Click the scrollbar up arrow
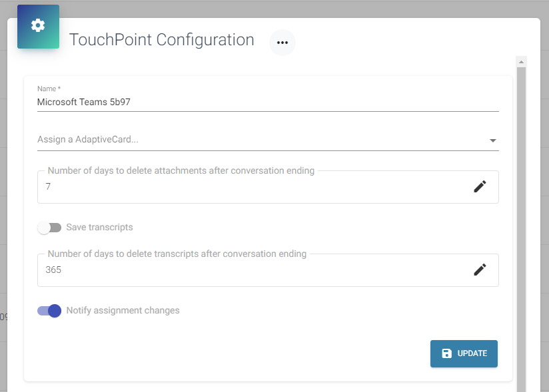 point(521,62)
